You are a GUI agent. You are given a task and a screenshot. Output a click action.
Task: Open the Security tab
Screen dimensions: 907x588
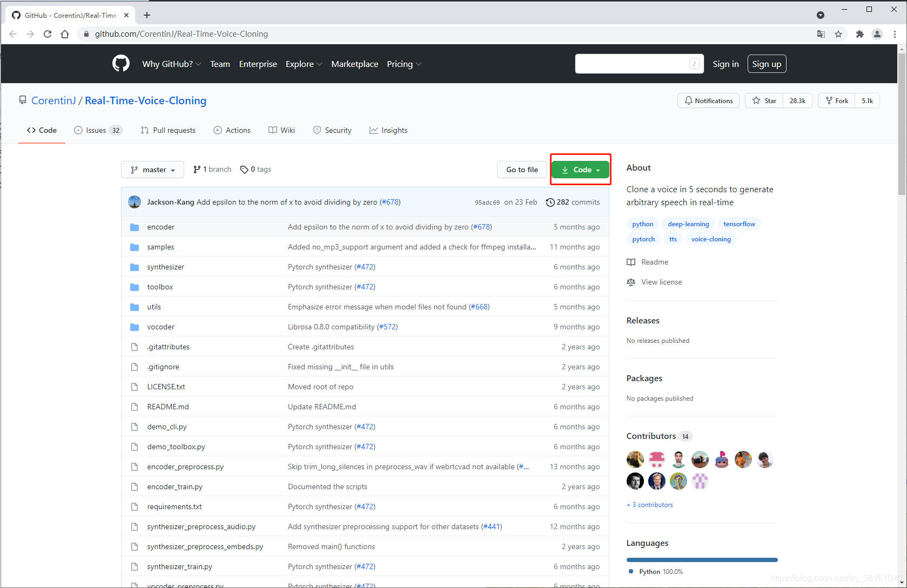[x=332, y=130]
